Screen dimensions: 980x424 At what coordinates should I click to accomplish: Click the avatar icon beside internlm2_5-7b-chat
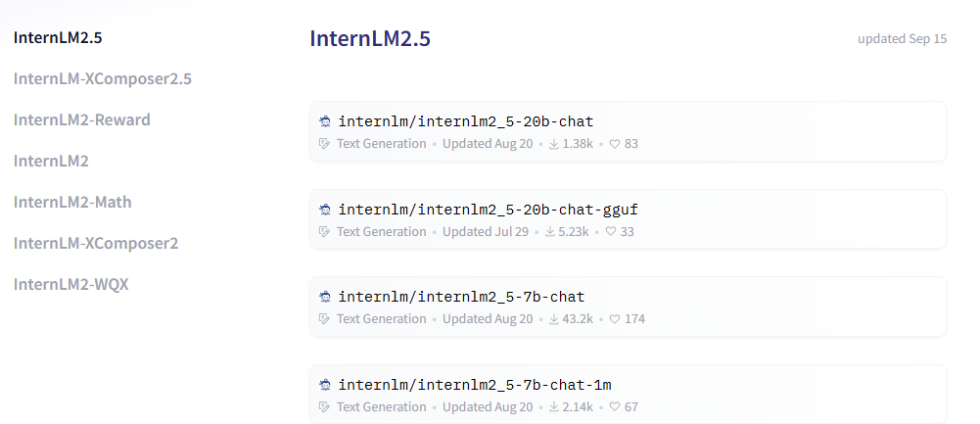point(325,297)
